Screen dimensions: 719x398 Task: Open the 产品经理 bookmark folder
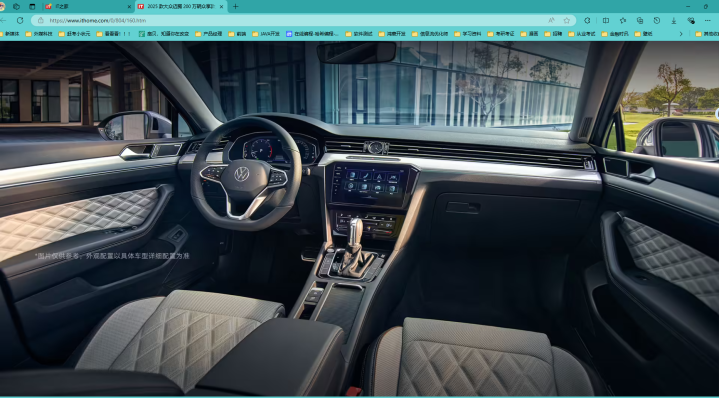(209, 33)
